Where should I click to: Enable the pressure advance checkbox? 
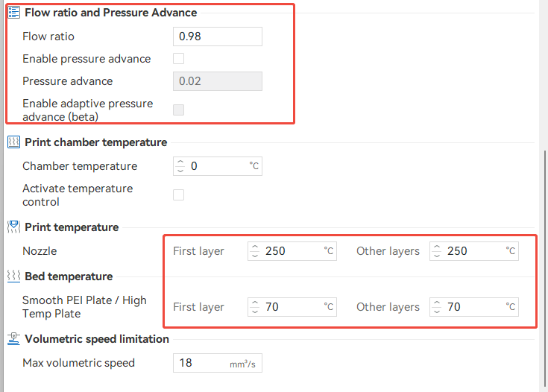179,59
